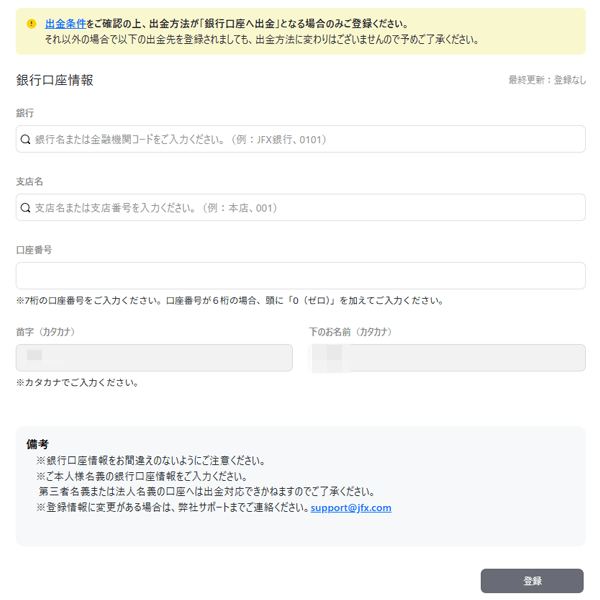The width and height of the screenshot is (600, 600).
Task: Click the 銀行口座情報 heading
Action: click(x=55, y=80)
